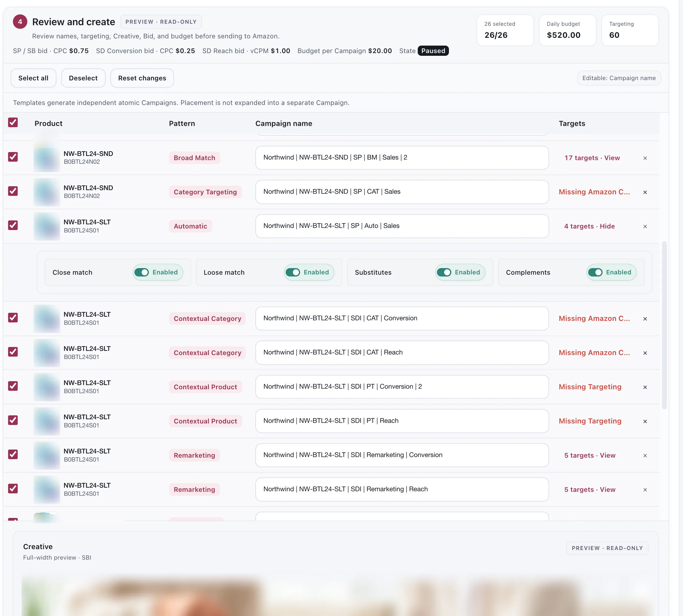Remove the Remarketing Conversion row
Image resolution: width=683 pixels, height=616 pixels.
[x=645, y=456]
